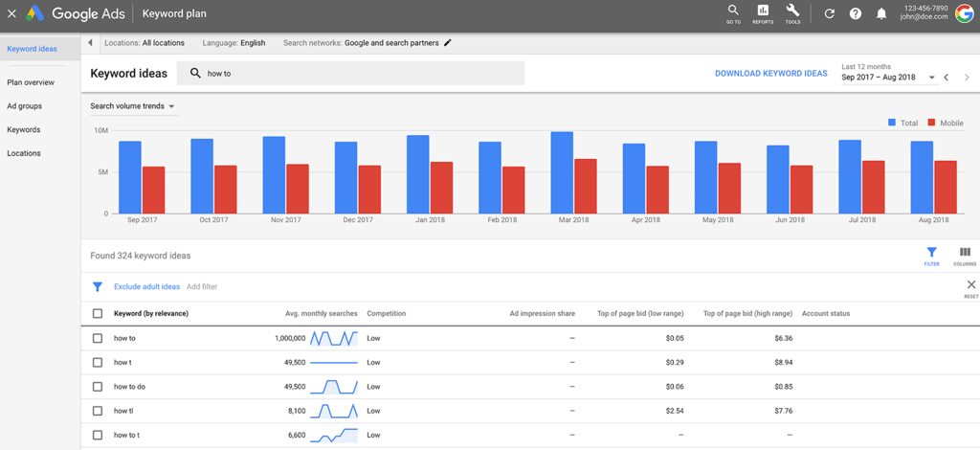Open Ad groups in sidebar
This screenshot has width=980, height=450.
(24, 106)
